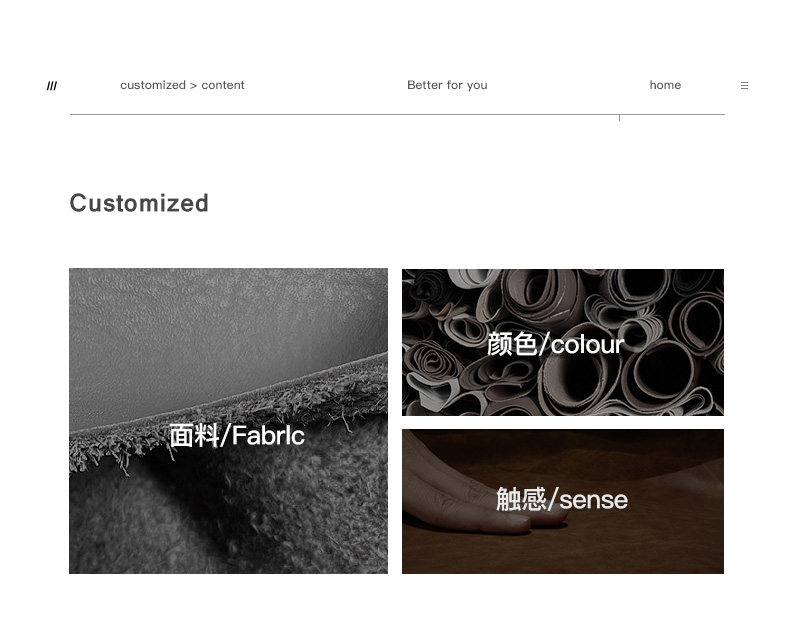This screenshot has width=790, height=640.
Task: Open the 面料/Fabric image tile
Action: coord(228,421)
